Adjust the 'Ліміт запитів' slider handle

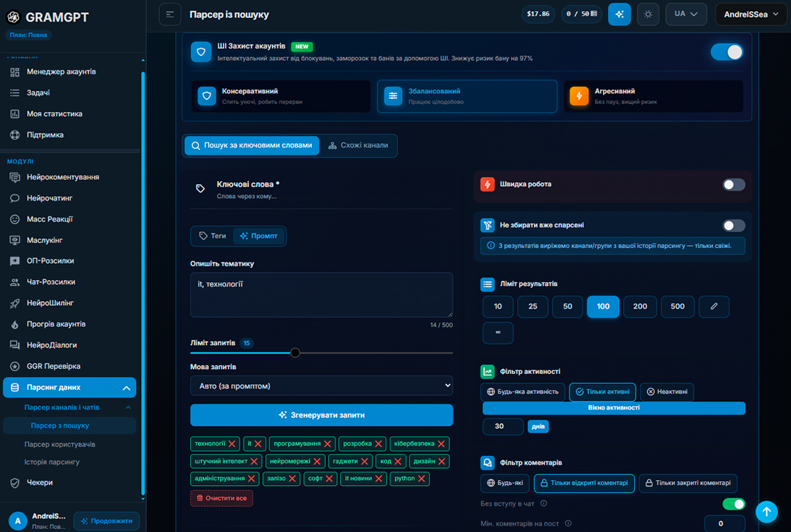(295, 353)
